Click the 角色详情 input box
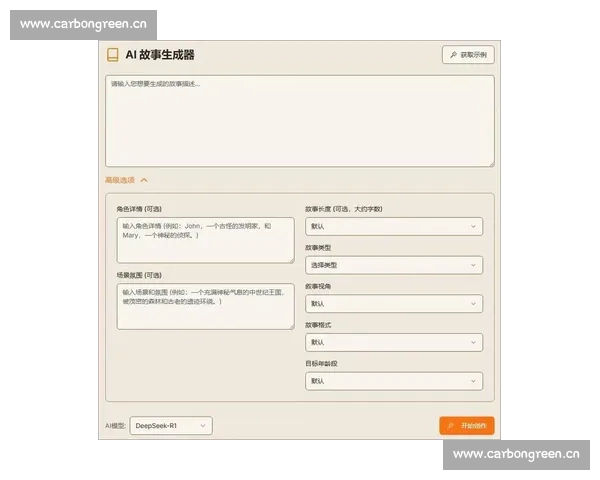The width and height of the screenshot is (600, 480). coord(205,240)
